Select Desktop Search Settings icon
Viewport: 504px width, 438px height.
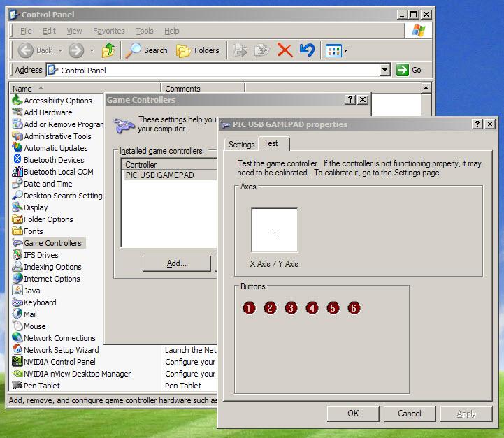pyautogui.click(x=17, y=196)
